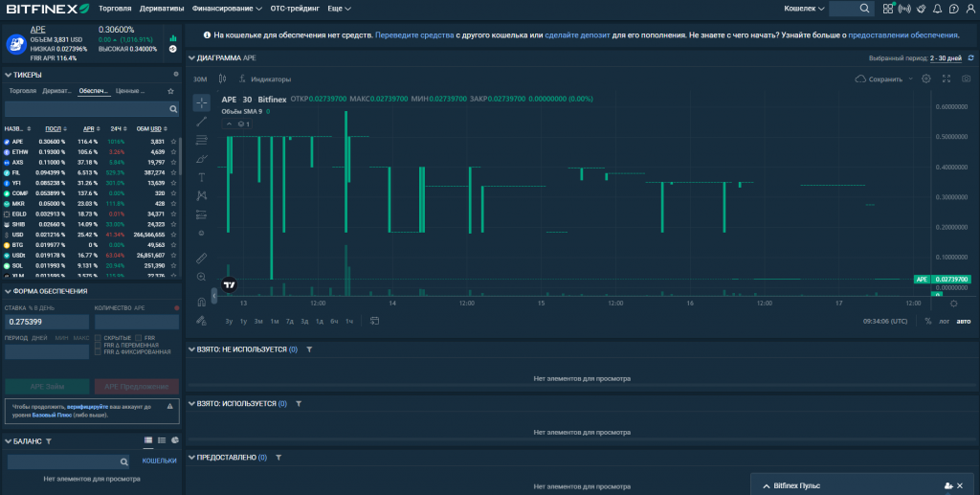
Task: Toggle the авто scale on chart
Action: click(x=964, y=322)
